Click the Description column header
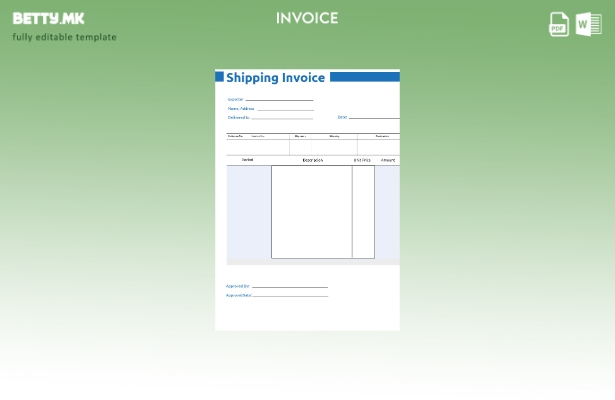This screenshot has width=615, height=400. (x=312, y=160)
